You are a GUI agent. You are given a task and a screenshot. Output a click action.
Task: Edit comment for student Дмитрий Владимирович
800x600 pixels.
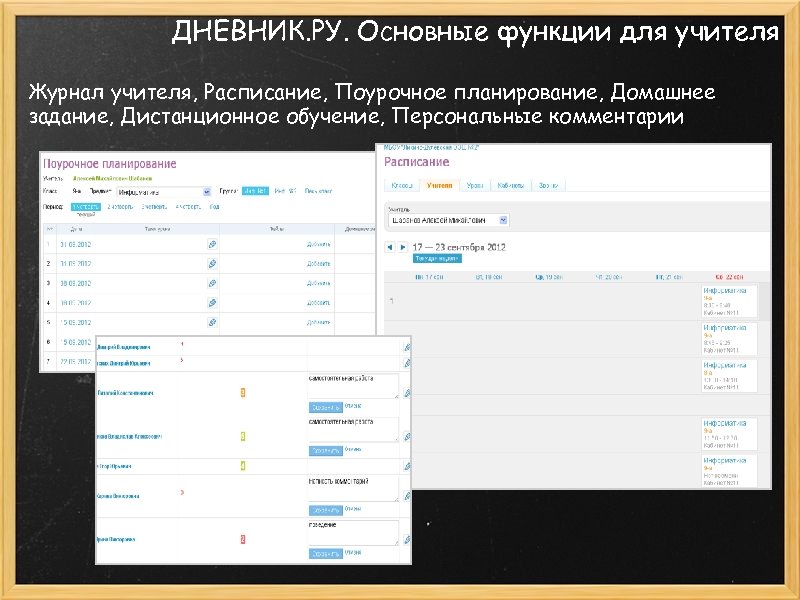407,347
